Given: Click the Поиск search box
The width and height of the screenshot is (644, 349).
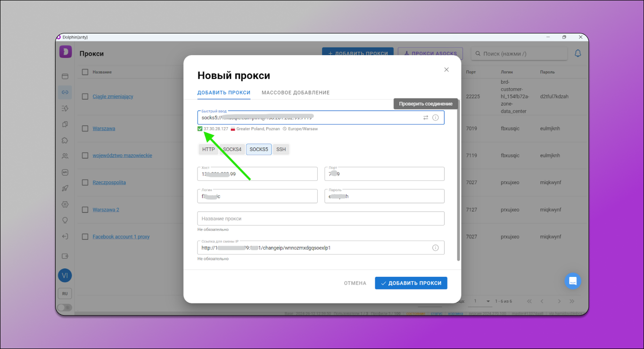Looking at the screenshot, I should point(519,54).
